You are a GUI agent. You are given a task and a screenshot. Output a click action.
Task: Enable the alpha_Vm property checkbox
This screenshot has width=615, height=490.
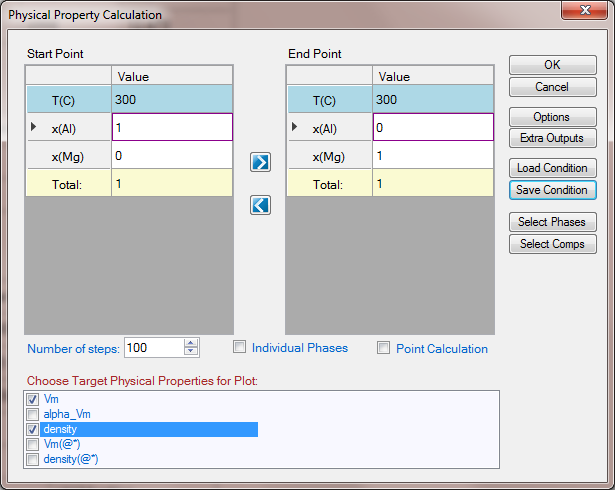[x=34, y=414]
